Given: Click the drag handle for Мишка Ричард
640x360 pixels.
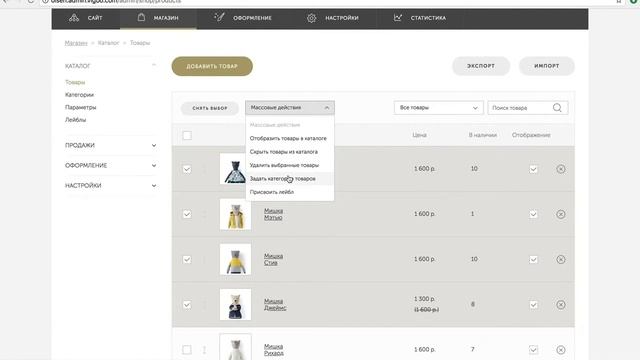Looking at the screenshot, I should [204, 350].
